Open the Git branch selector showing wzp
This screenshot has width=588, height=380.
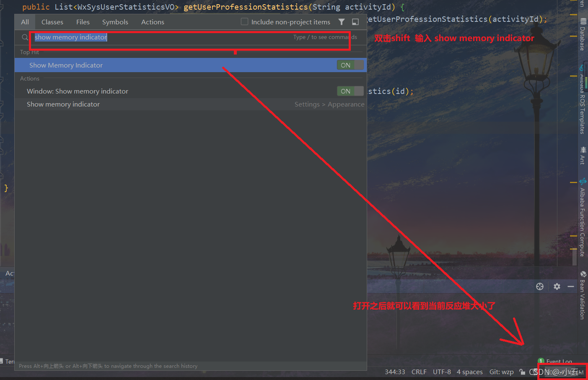pos(502,372)
